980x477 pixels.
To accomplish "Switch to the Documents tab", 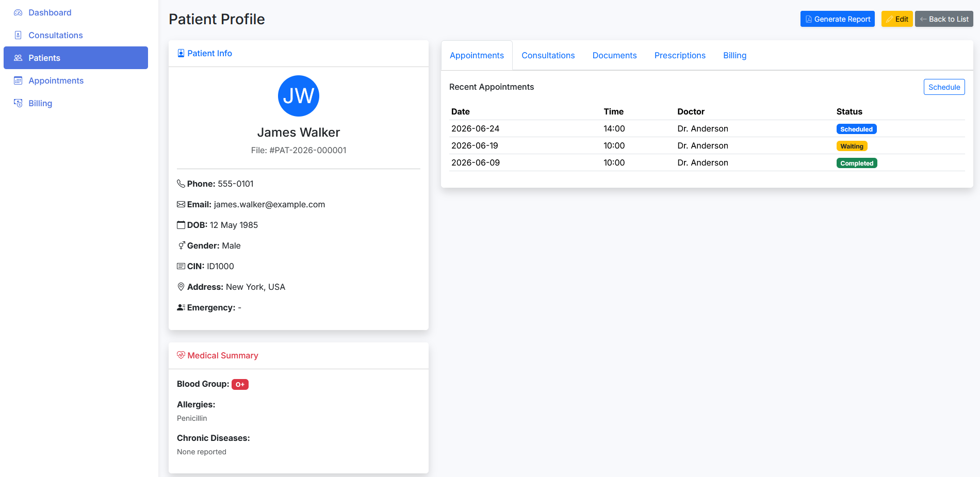I will pos(614,55).
